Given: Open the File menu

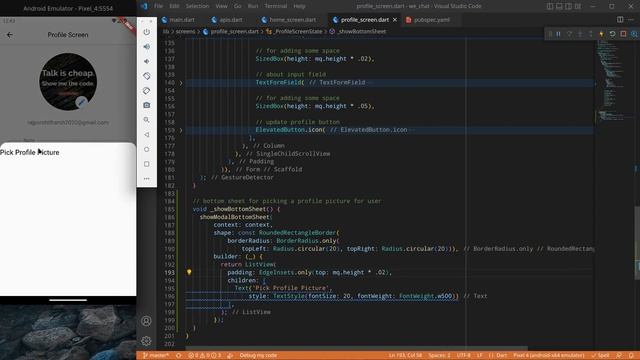Looking at the screenshot, I should (x=158, y=6).
